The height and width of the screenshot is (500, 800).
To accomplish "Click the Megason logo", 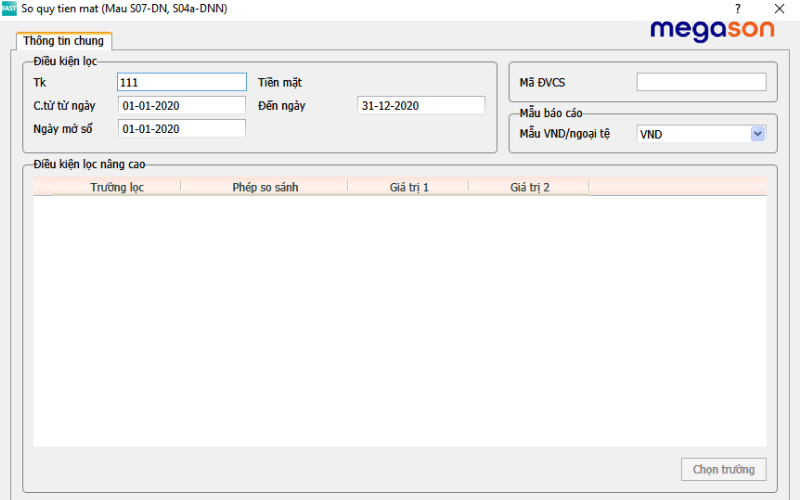I will (712, 31).
